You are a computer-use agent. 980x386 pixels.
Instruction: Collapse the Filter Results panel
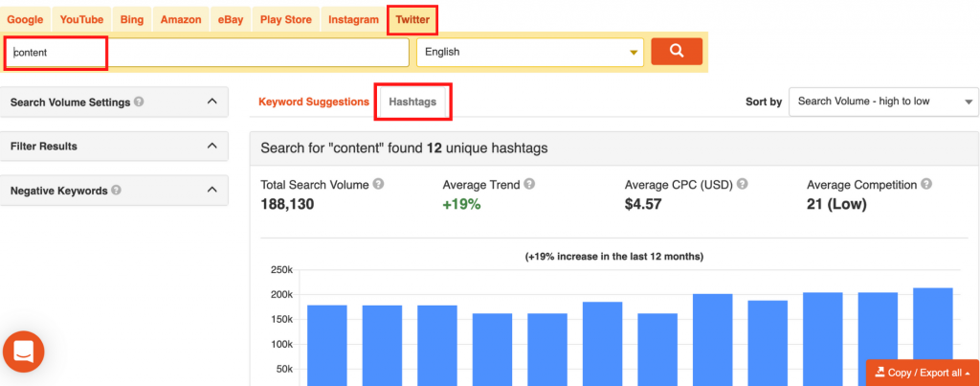click(x=212, y=146)
